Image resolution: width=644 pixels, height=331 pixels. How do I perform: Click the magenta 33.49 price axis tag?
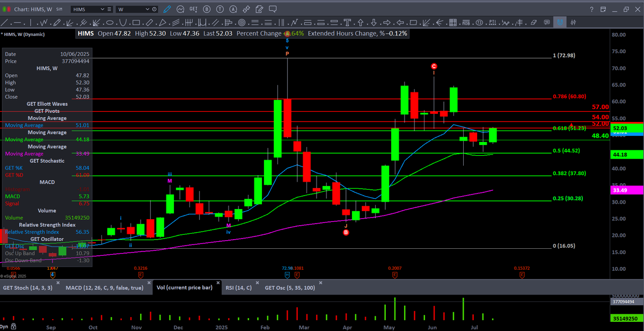tap(627, 190)
